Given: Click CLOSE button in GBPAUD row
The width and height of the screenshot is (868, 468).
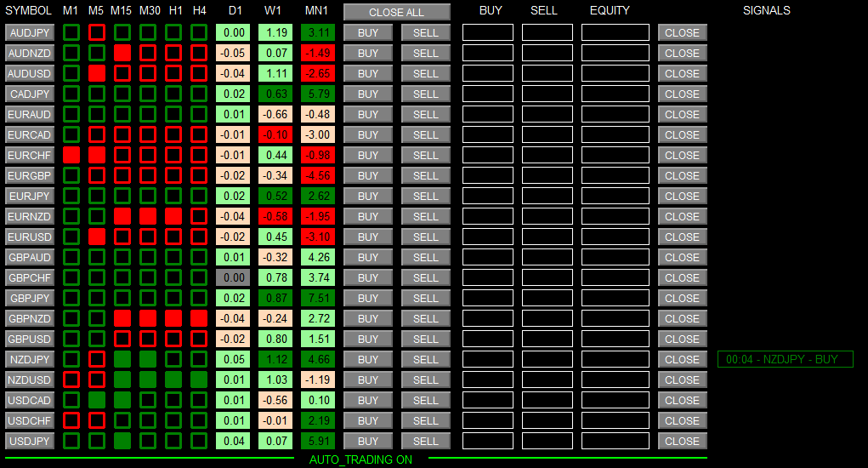Looking at the screenshot, I should tap(683, 258).
